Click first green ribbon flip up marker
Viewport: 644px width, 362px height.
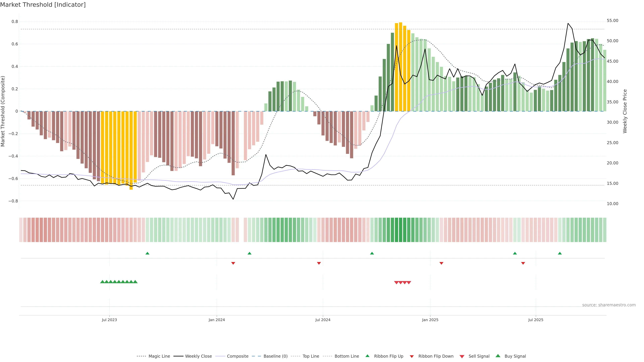(x=148, y=253)
